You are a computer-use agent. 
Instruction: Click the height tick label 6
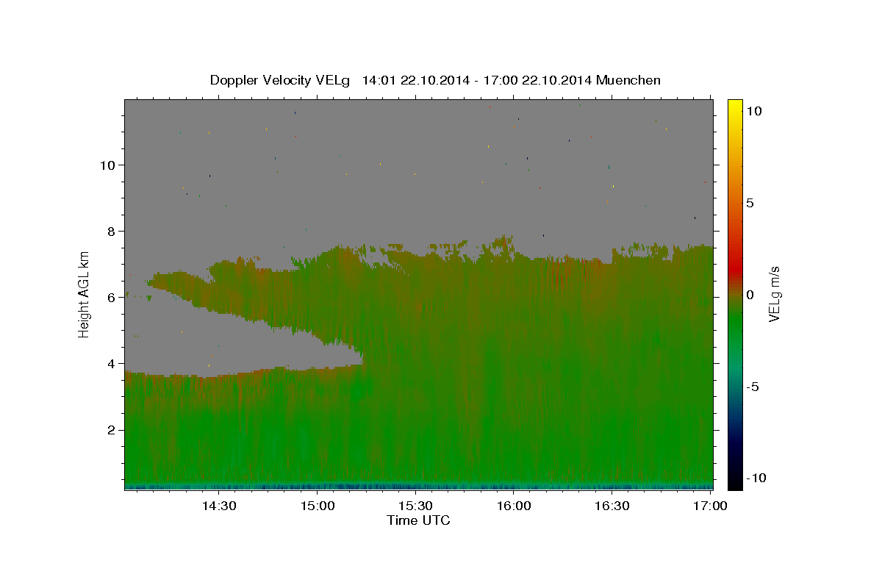coord(112,298)
